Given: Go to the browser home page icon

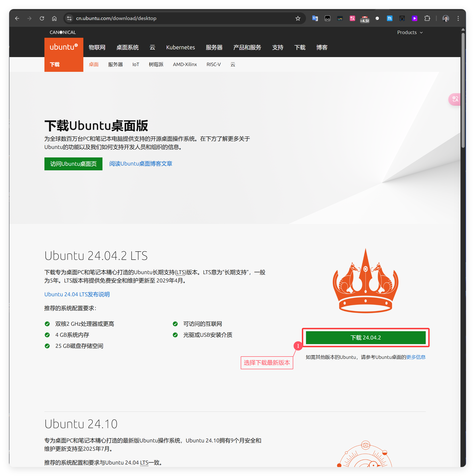Looking at the screenshot, I should click(x=54, y=18).
